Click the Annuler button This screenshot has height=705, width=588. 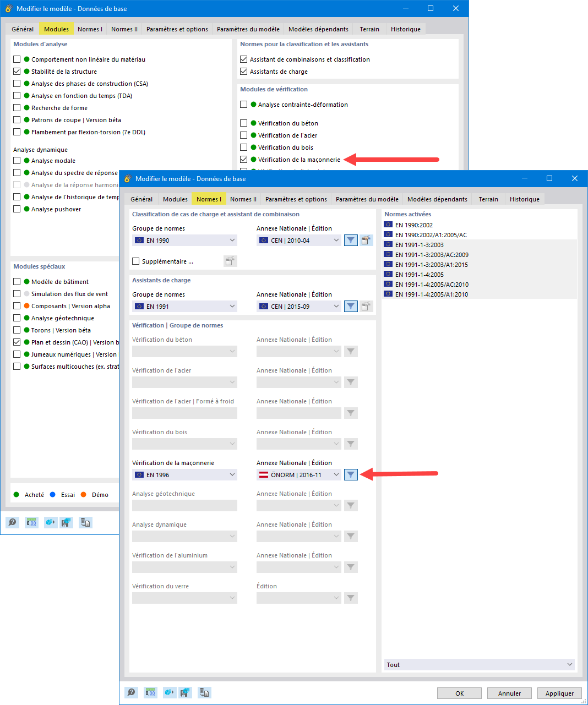click(510, 693)
